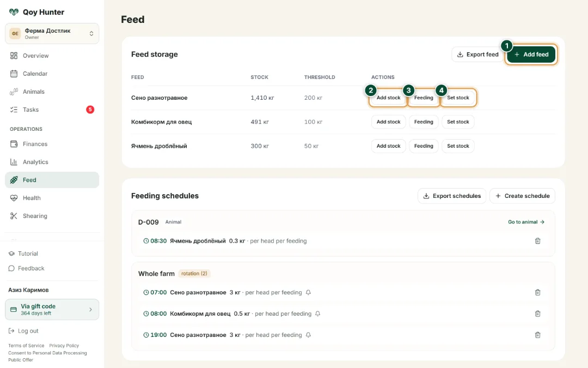The width and height of the screenshot is (588, 368).
Task: Click the 491 кг stock value
Action: point(260,122)
